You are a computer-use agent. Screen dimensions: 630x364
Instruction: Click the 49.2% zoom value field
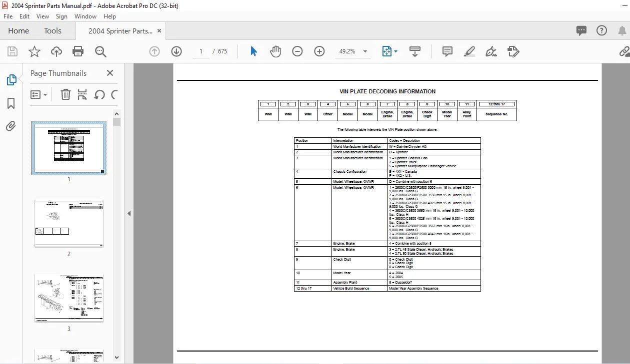(x=347, y=51)
